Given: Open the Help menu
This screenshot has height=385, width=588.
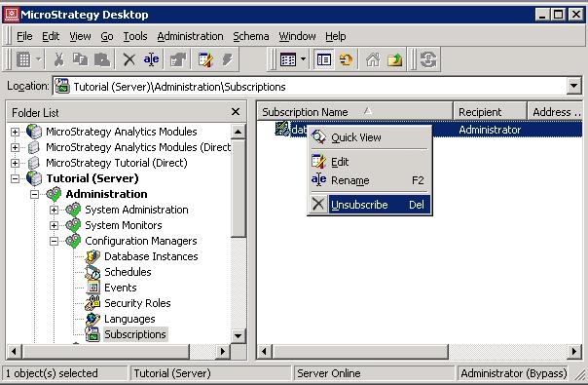Looking at the screenshot, I should tap(335, 36).
